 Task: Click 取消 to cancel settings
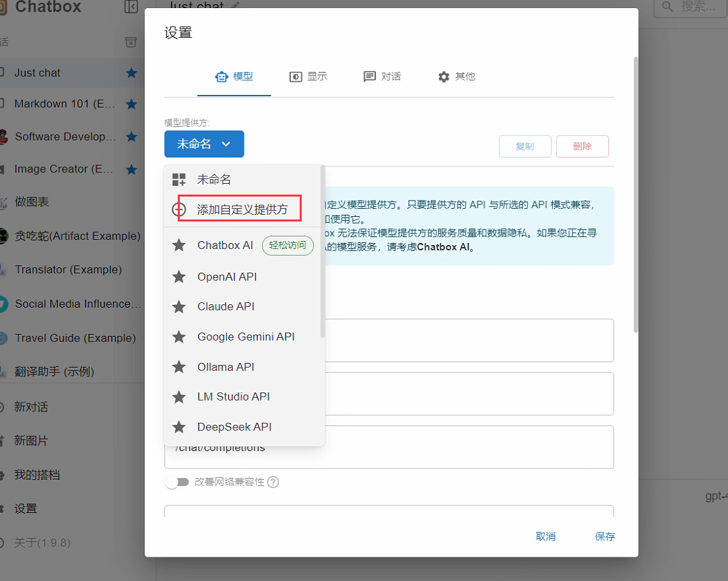tap(545, 537)
